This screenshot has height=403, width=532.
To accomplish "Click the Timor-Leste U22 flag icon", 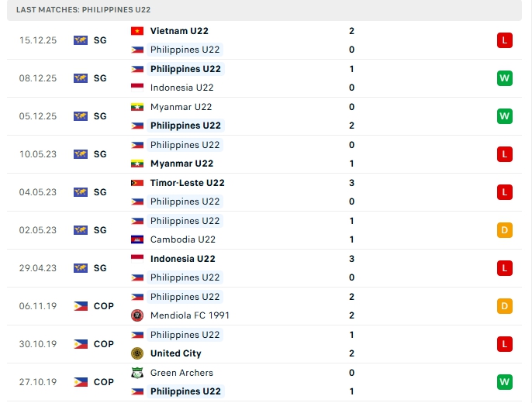I will pos(137,183).
